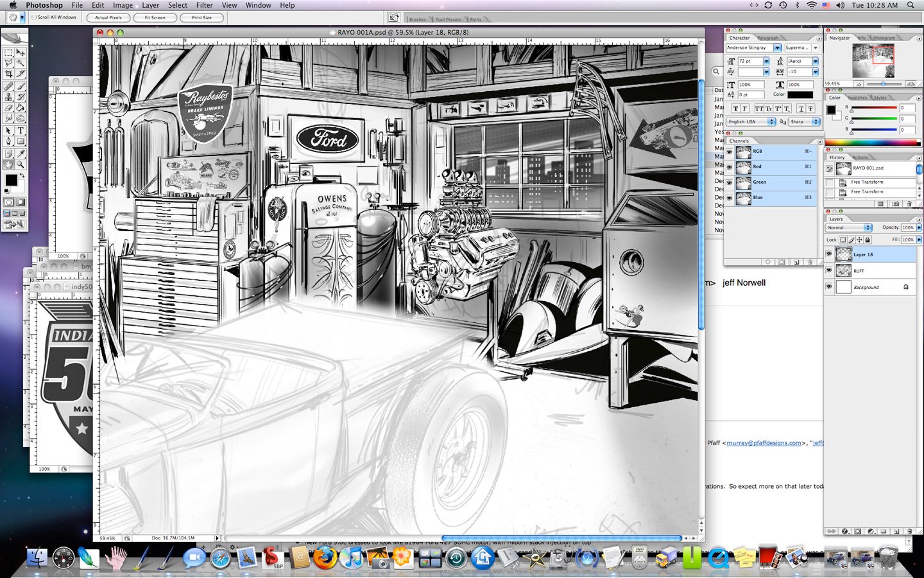This screenshot has height=578, width=924.
Task: Click the Fit Screen button
Action: [155, 18]
